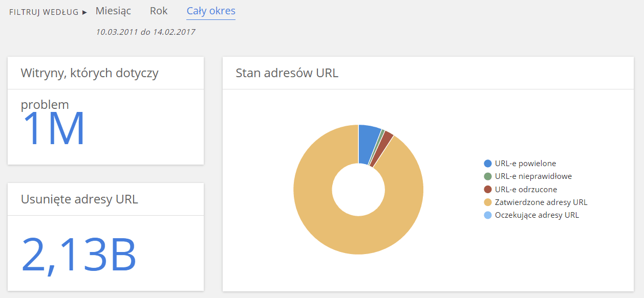Screen dimensions: 644x298
Task: Click the blue URL-e powielone legend dot
Action: (x=488, y=164)
